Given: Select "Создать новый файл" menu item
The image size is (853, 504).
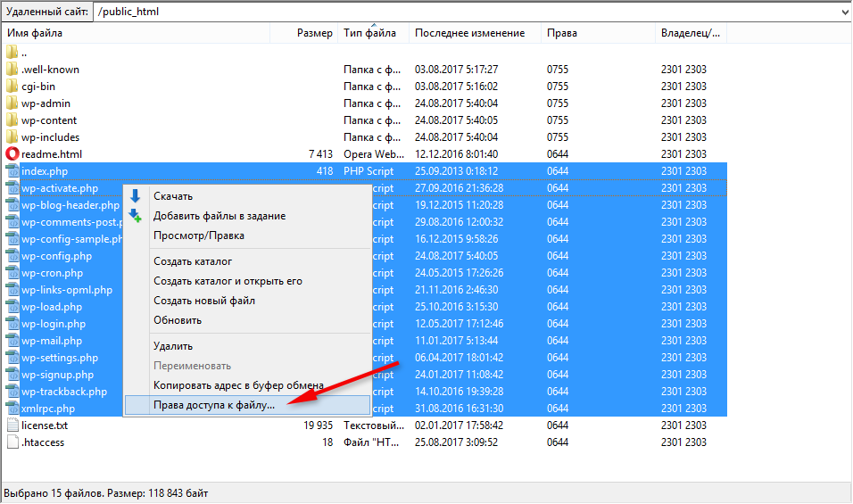Looking at the screenshot, I should click(x=203, y=301).
